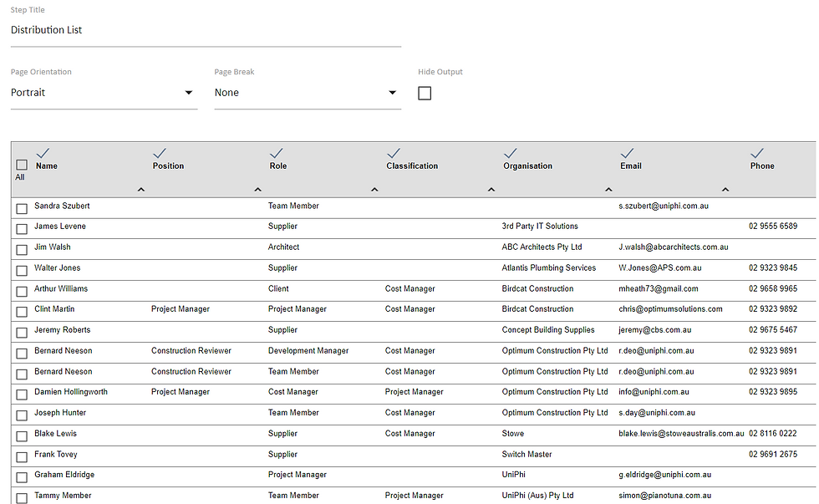This screenshot has height=504, width=819.
Task: Click the Name column header
Action: [46, 165]
